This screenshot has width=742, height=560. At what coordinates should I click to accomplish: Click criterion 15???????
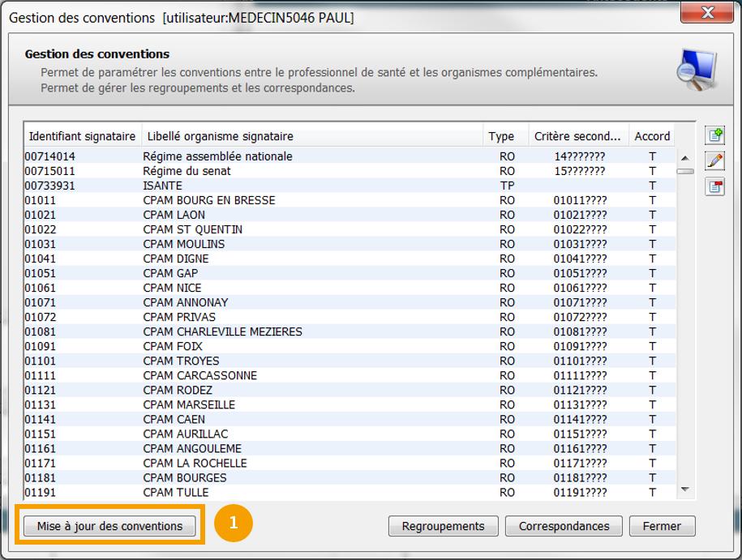(579, 171)
